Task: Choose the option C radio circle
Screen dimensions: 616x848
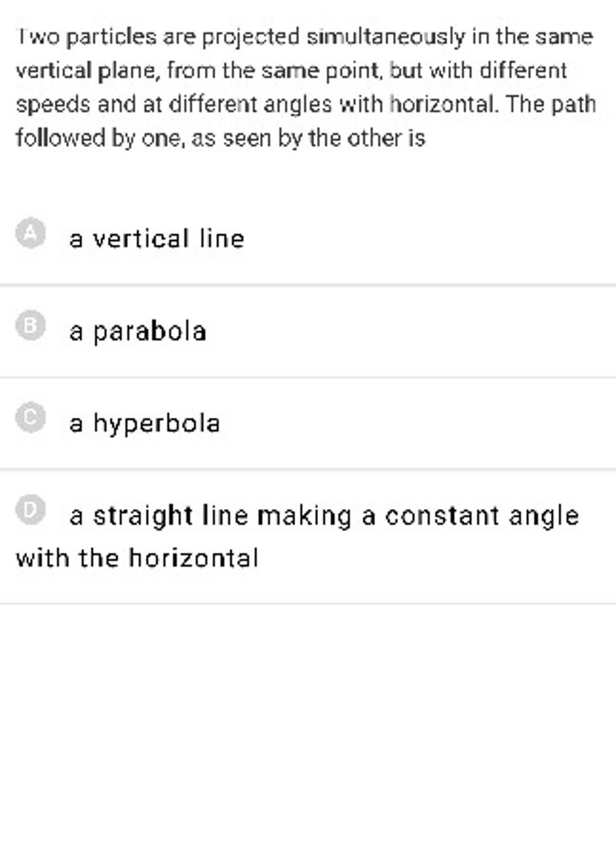Action: 31,418
